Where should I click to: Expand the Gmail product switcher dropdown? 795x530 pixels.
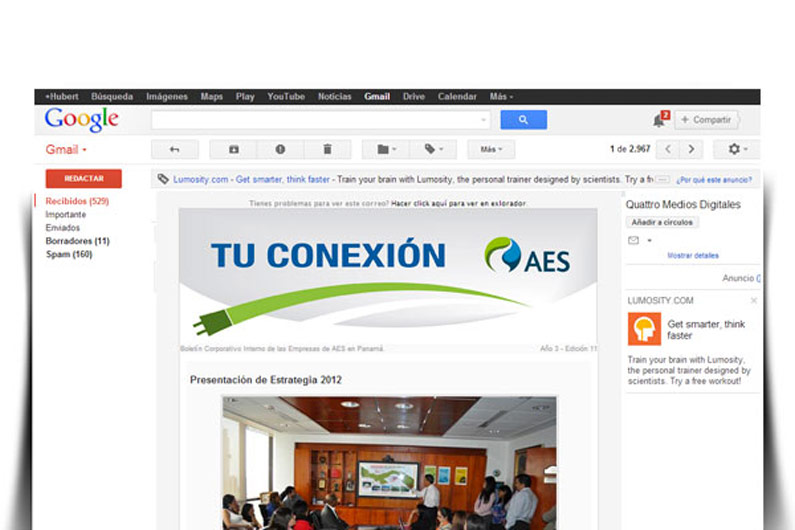(x=66, y=150)
